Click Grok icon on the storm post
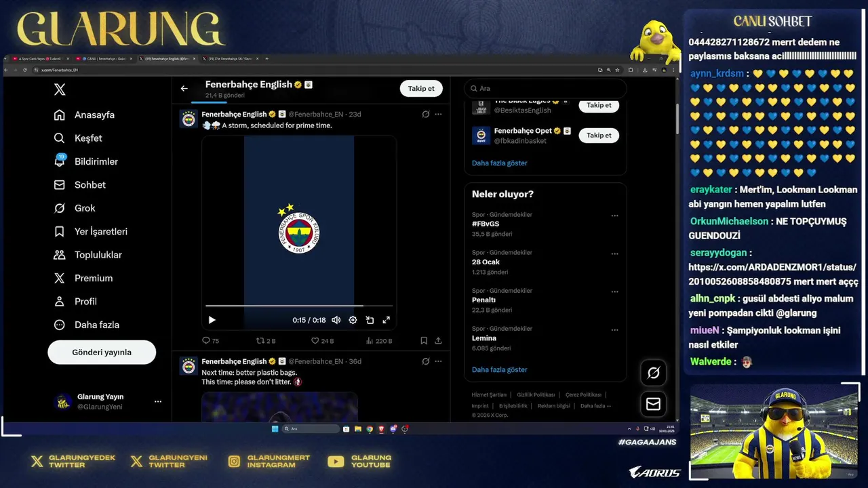 [x=425, y=114]
